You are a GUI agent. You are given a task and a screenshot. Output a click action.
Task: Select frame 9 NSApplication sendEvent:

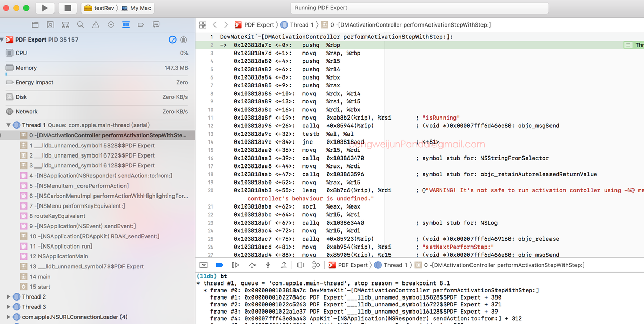97,226
